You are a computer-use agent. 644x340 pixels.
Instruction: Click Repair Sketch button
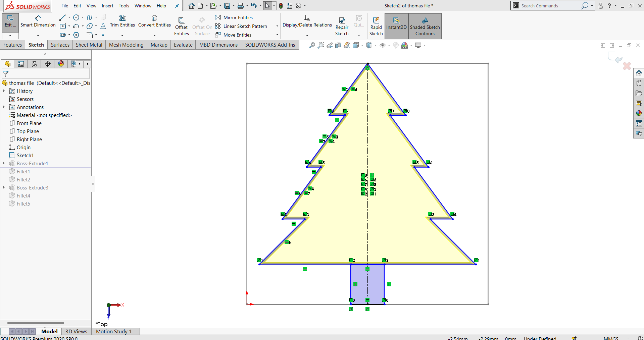[342, 26]
